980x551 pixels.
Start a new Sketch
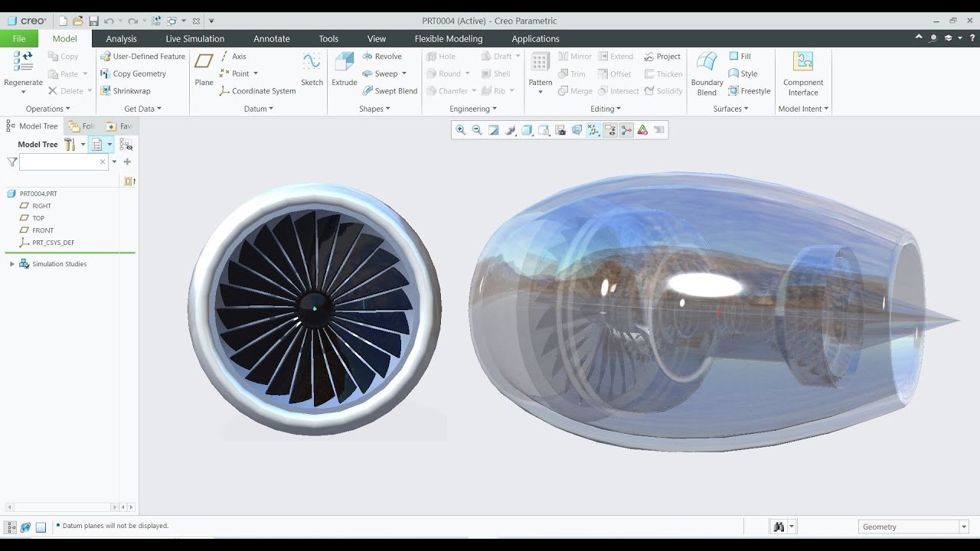(x=312, y=70)
